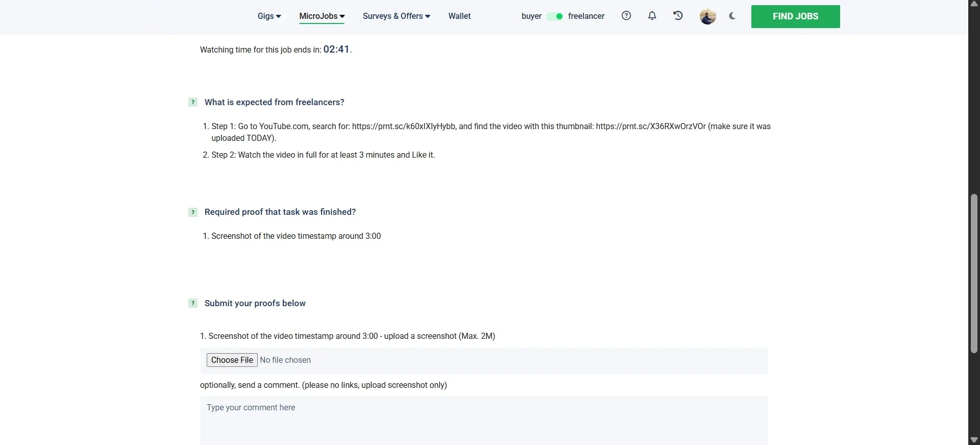Open notifications bell icon
This screenshot has height=445, width=980.
tap(652, 16)
